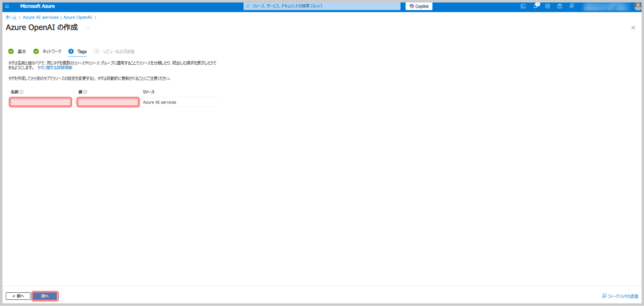
Task: Switch to the 基本 tab
Action: pos(17,51)
